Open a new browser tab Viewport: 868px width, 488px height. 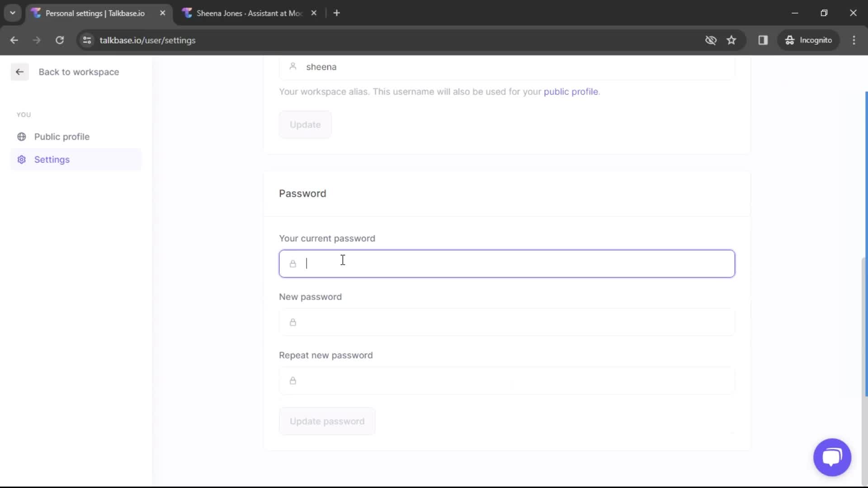[337, 13]
